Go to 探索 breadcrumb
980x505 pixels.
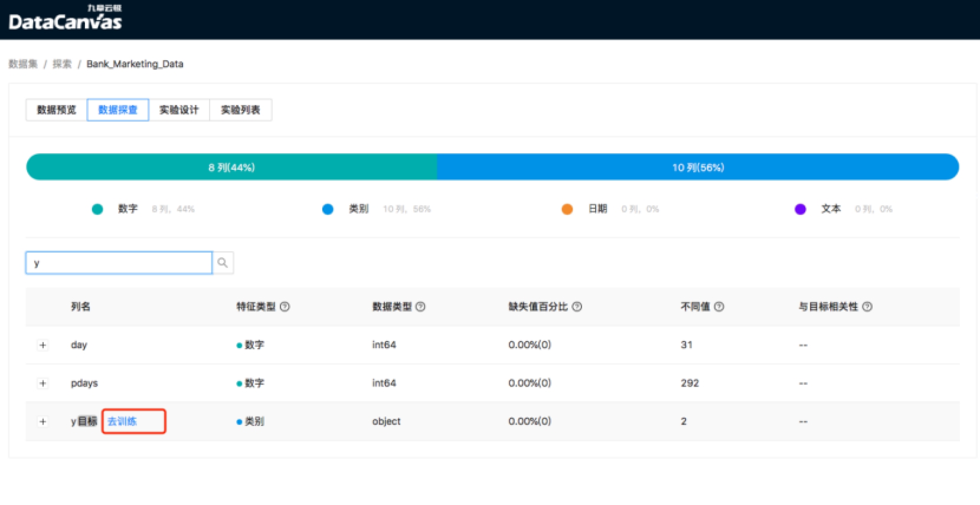pyautogui.click(x=62, y=64)
